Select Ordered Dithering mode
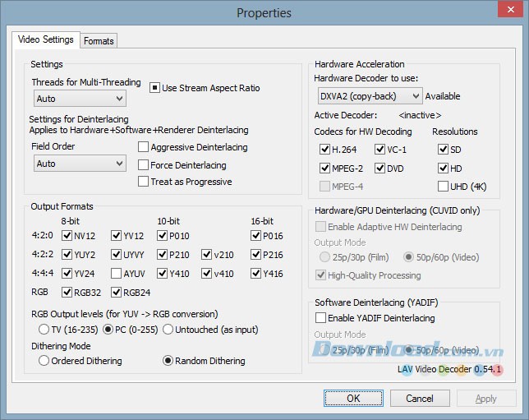The image size is (529, 420). [44, 361]
